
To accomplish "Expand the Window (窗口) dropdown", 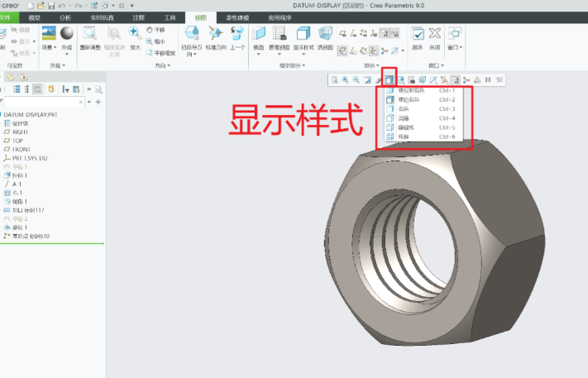I will click(x=455, y=38).
